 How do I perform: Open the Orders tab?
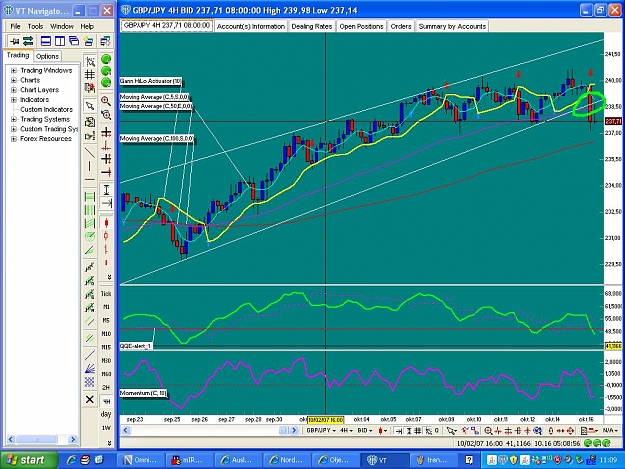(401, 26)
